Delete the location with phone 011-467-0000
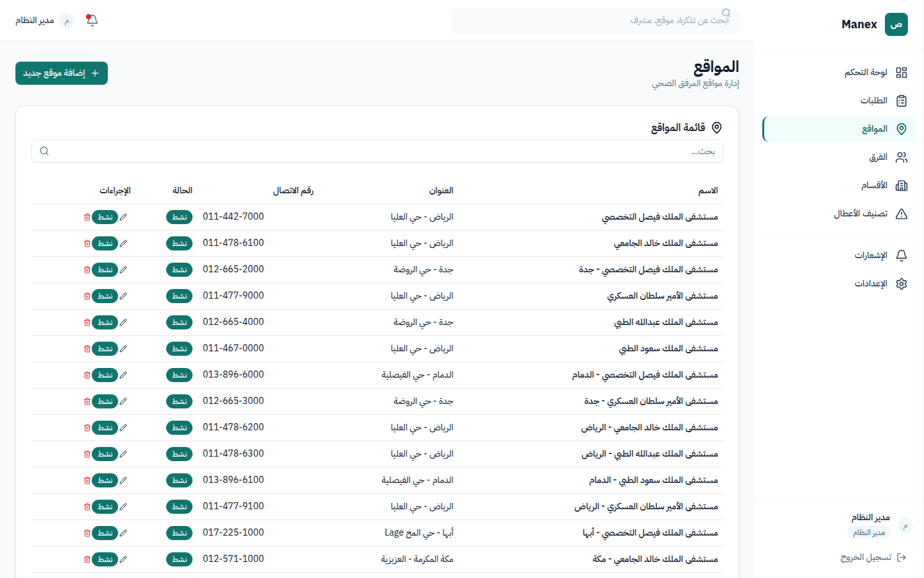Screen dimensions: 924x578 pos(87,349)
